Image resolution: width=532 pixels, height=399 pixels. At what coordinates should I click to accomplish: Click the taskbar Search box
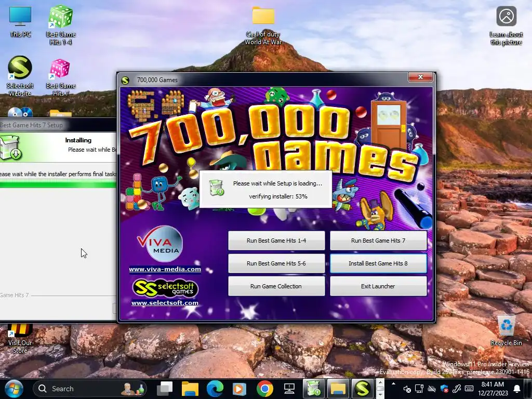click(x=90, y=389)
